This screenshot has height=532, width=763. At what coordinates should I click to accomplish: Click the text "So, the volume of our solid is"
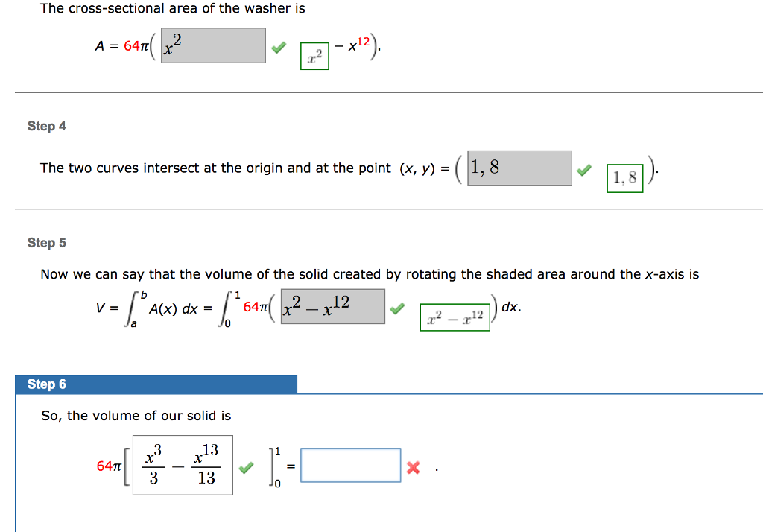pyautogui.click(x=136, y=416)
